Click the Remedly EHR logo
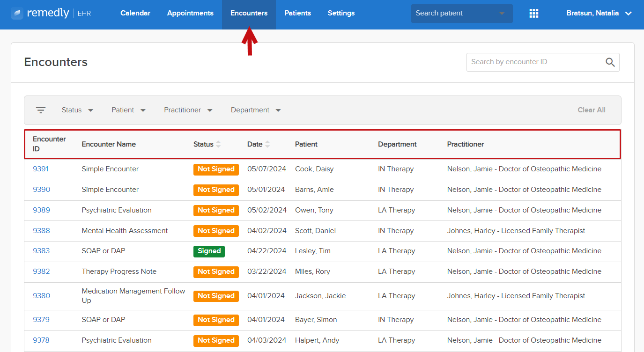This screenshot has width=644, height=352. pos(51,13)
